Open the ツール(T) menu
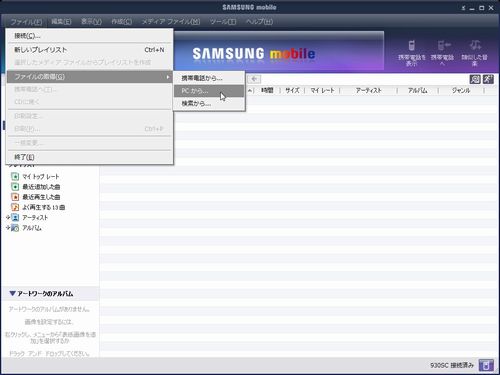Image resolution: width=500 pixels, height=375 pixels. click(x=223, y=22)
